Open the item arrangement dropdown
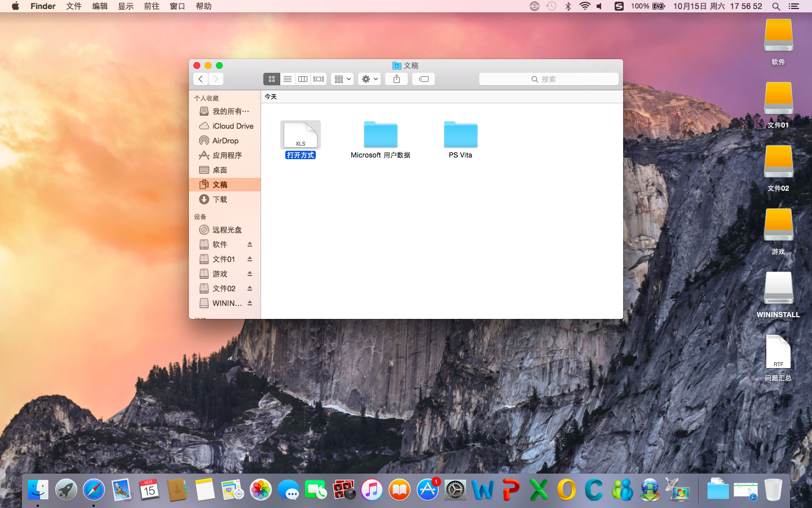 pos(342,79)
